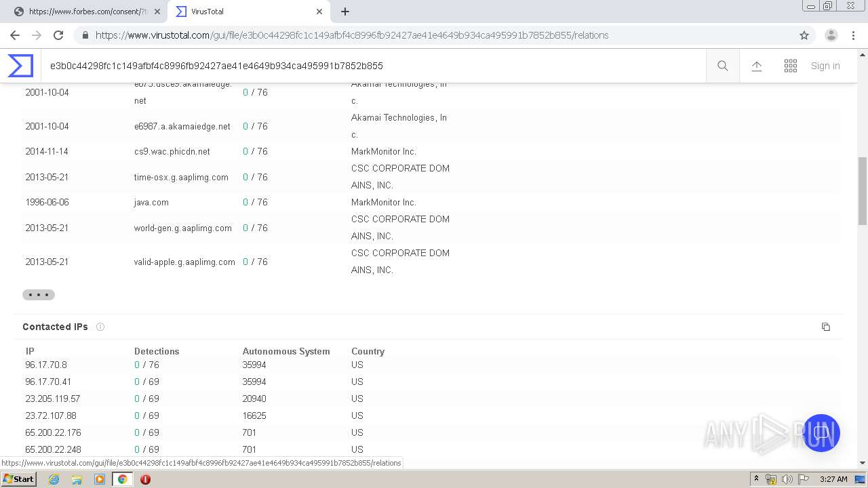Reload the page

pos(58,35)
